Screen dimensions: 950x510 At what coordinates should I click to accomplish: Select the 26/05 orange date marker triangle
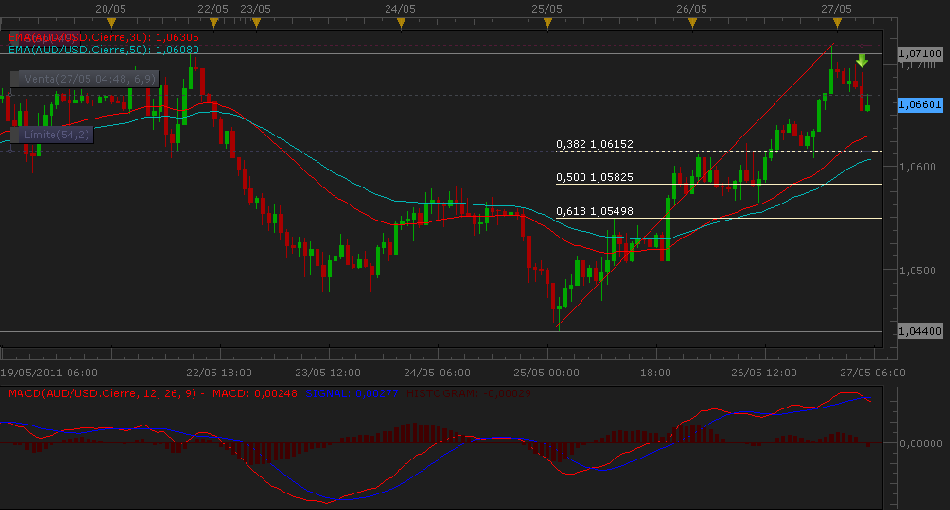691,21
